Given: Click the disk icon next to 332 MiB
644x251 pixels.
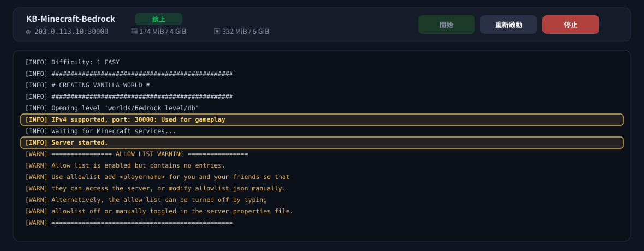Looking at the screenshot, I should [217, 31].
